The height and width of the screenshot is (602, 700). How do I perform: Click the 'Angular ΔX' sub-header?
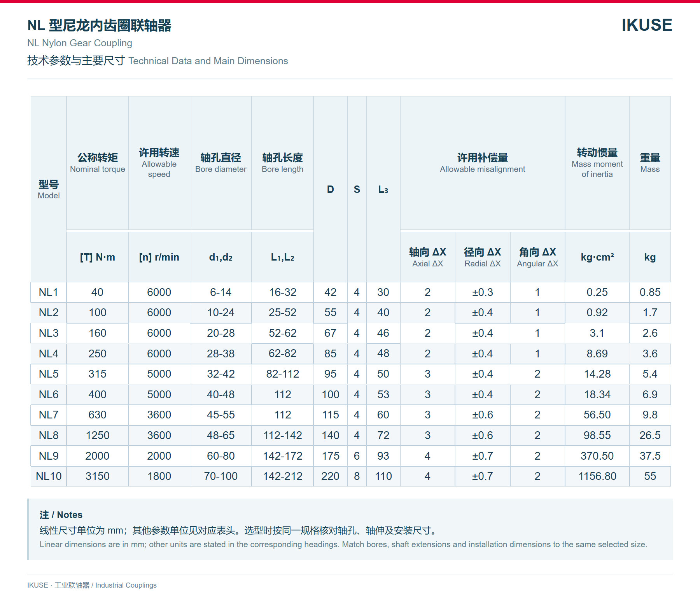pos(537,257)
